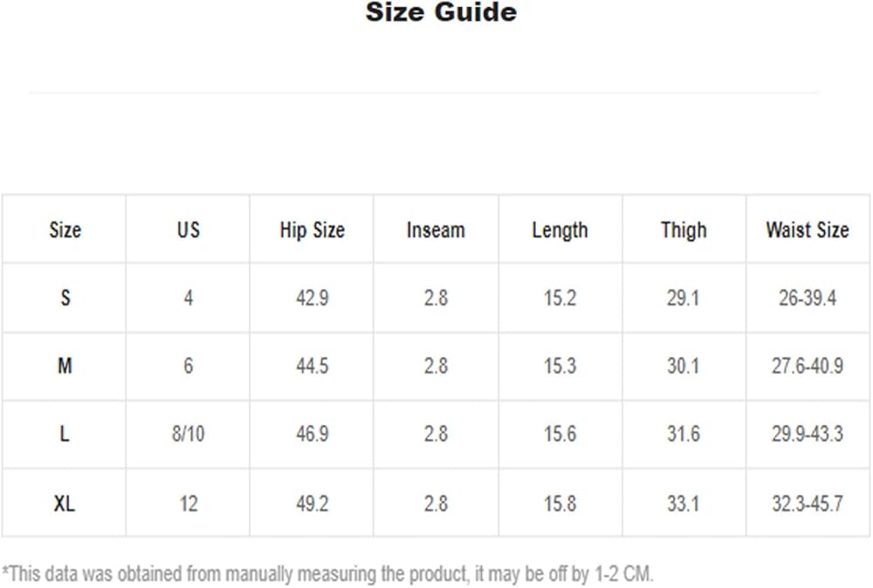Viewport: 873px width, 588px height.
Task: Select waist range 32.3-45.7
Action: tap(808, 504)
